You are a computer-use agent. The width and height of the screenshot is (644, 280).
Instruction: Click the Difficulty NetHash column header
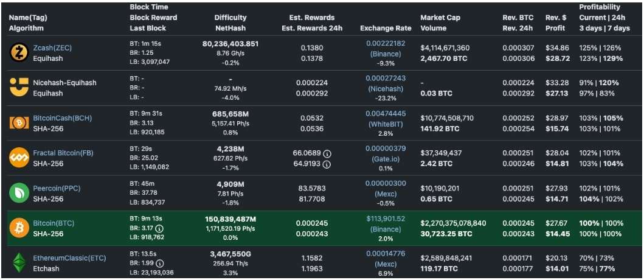coord(230,23)
